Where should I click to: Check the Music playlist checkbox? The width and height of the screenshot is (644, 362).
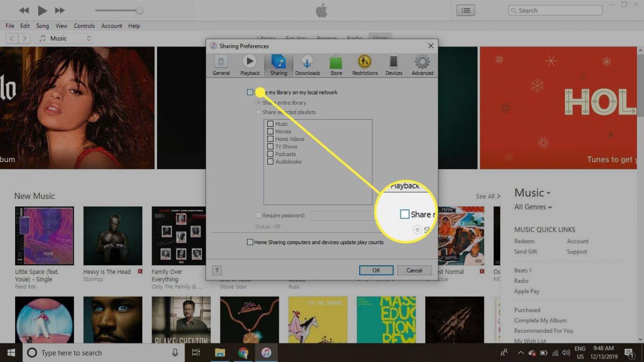point(270,124)
